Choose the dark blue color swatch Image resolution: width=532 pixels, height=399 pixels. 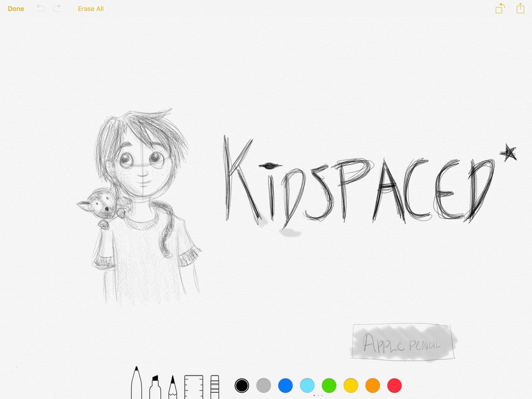[286, 386]
